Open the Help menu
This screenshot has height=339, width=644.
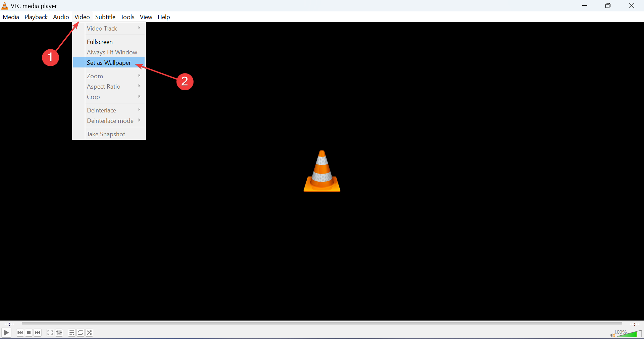tap(164, 17)
